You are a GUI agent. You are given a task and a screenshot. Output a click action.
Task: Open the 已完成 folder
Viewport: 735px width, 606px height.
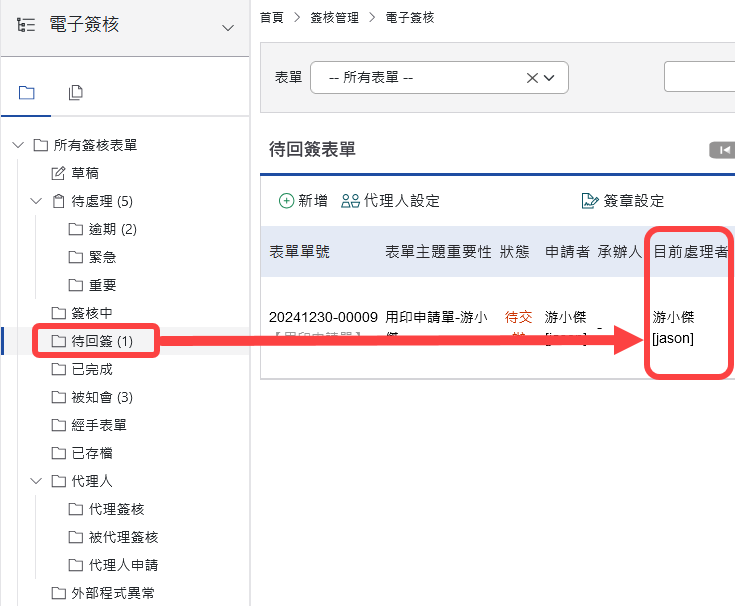pyautogui.click(x=91, y=369)
